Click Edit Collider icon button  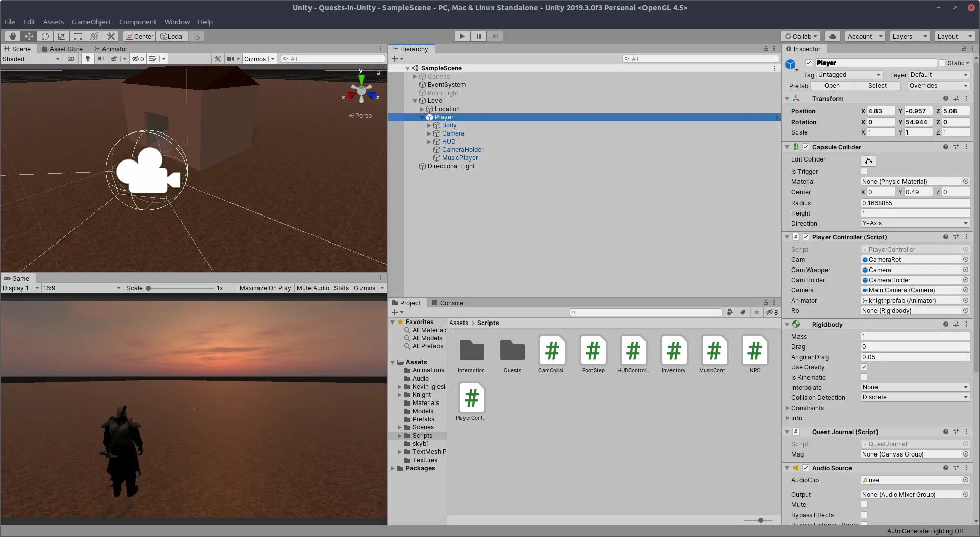(868, 160)
